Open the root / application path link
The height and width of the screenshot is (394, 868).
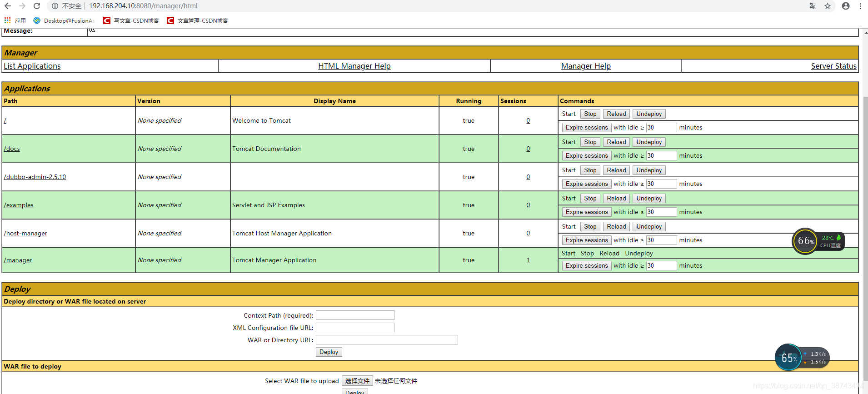point(5,120)
